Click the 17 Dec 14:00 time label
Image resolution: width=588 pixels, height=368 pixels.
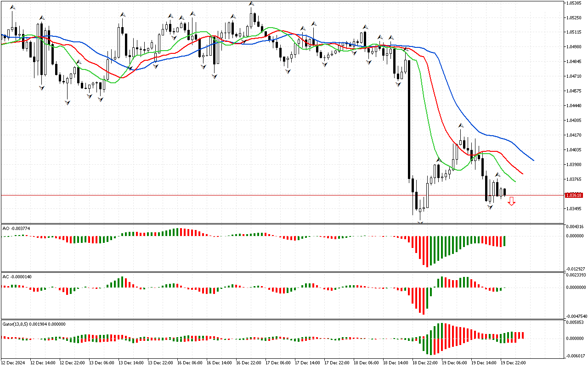pos(307,363)
